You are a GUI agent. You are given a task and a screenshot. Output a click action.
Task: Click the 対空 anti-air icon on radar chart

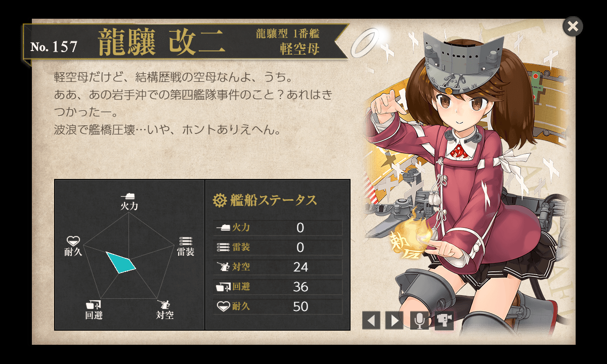164,305
